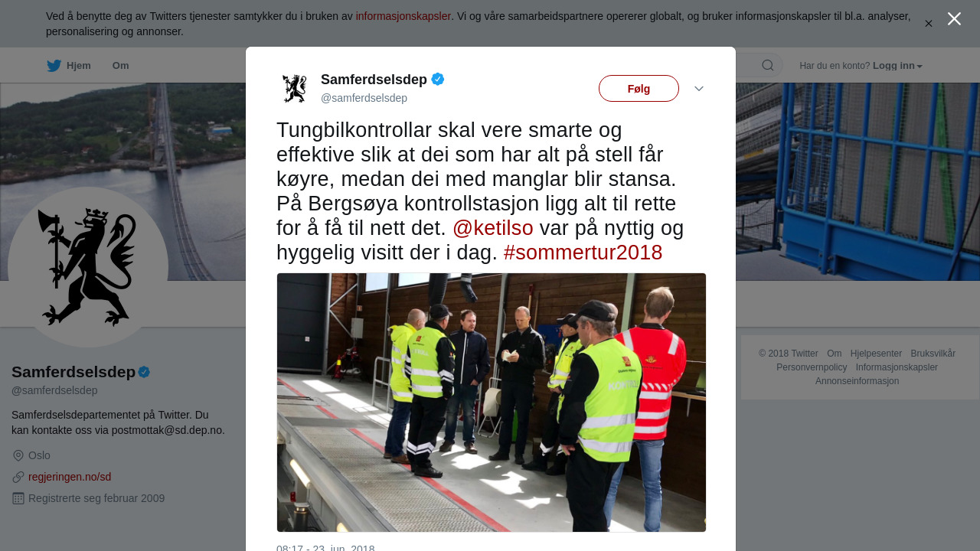Click the @samferdselsdep handle in the tweet

click(x=364, y=98)
